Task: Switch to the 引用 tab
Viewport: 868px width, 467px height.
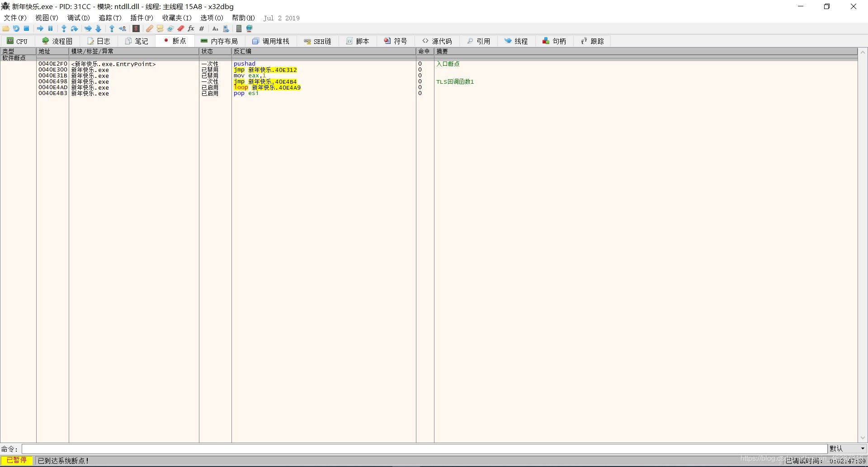Action: (479, 41)
